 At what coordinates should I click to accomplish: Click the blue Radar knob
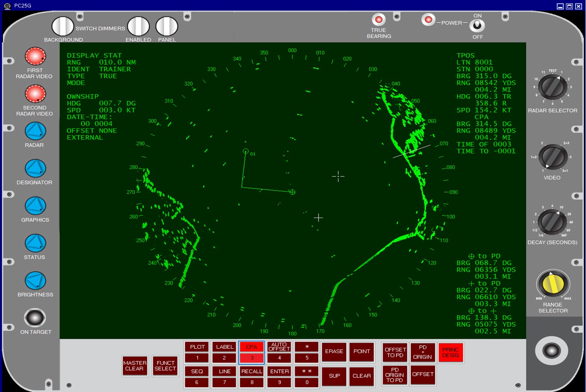(x=35, y=131)
